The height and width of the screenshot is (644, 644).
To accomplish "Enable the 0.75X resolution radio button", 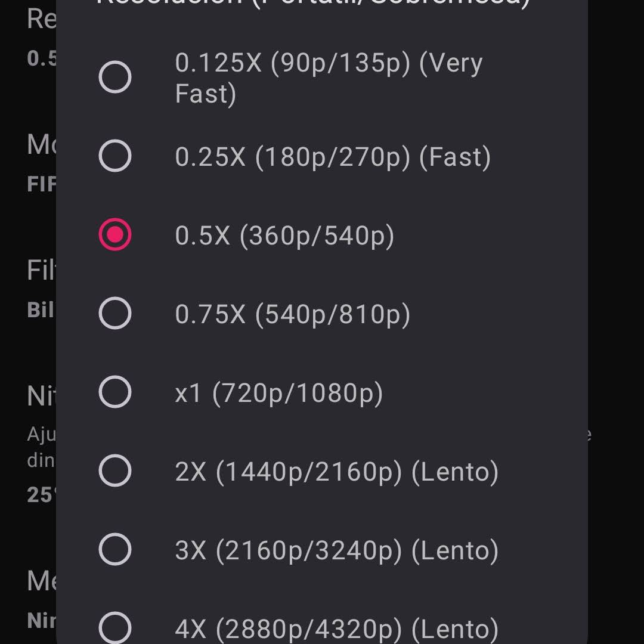I will [x=115, y=314].
